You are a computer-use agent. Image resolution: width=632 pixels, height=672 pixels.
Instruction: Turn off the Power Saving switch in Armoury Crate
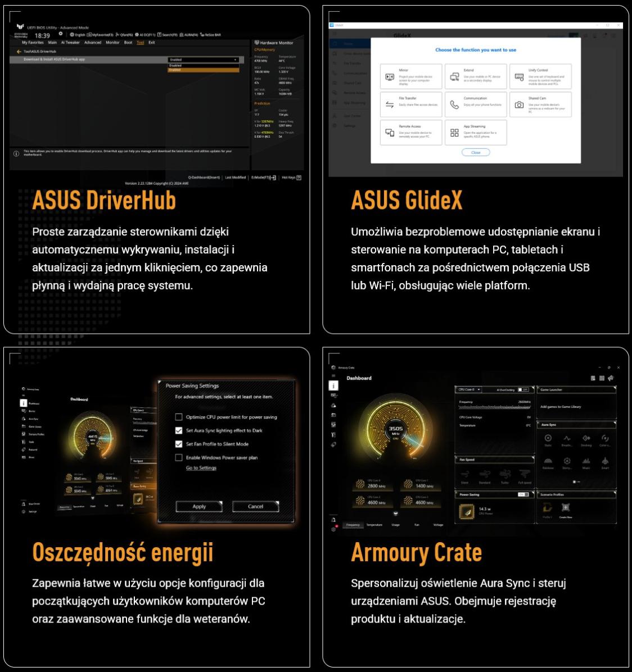[x=523, y=494]
